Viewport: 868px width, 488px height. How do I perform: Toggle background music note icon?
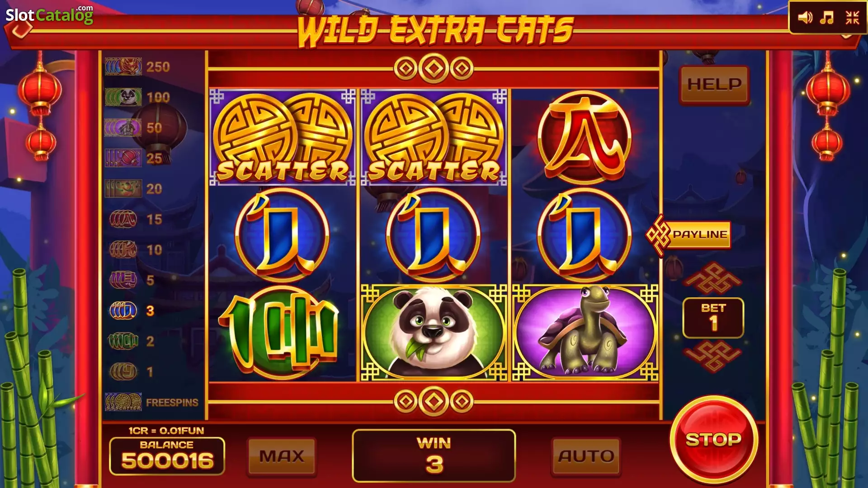(827, 18)
